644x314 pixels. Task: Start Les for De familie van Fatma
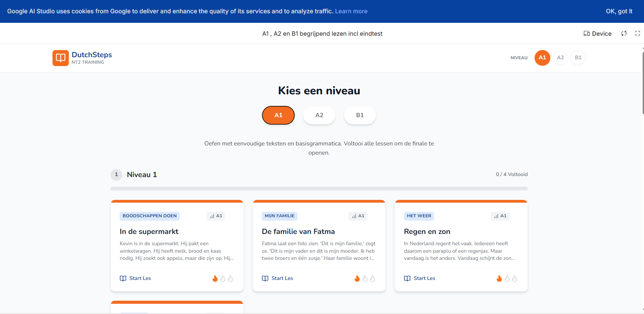pos(278,278)
